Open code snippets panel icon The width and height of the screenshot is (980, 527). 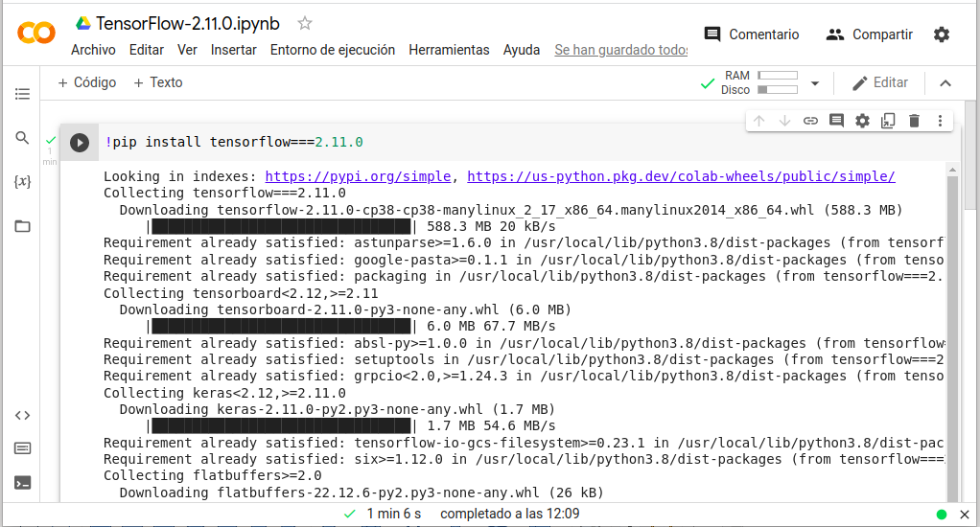pyautogui.click(x=22, y=415)
